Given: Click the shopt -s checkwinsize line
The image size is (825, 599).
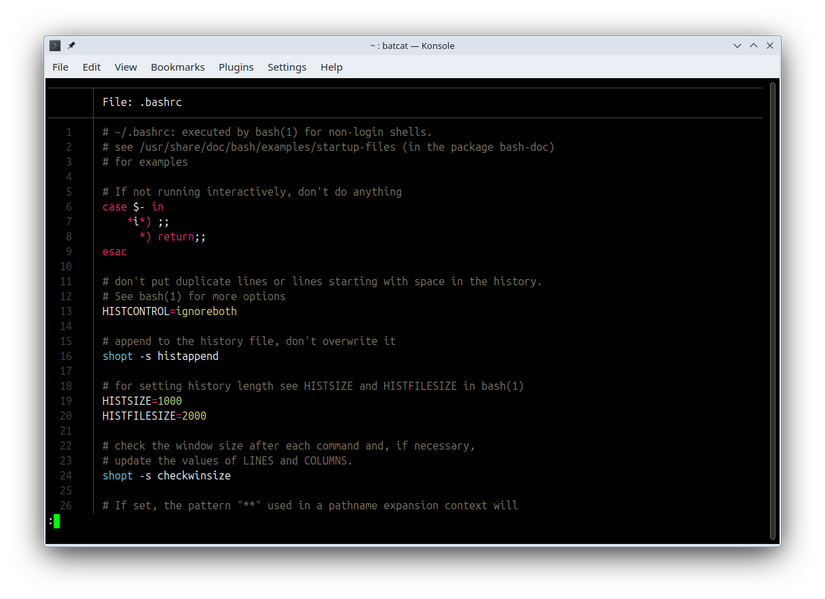Looking at the screenshot, I should pos(168,475).
